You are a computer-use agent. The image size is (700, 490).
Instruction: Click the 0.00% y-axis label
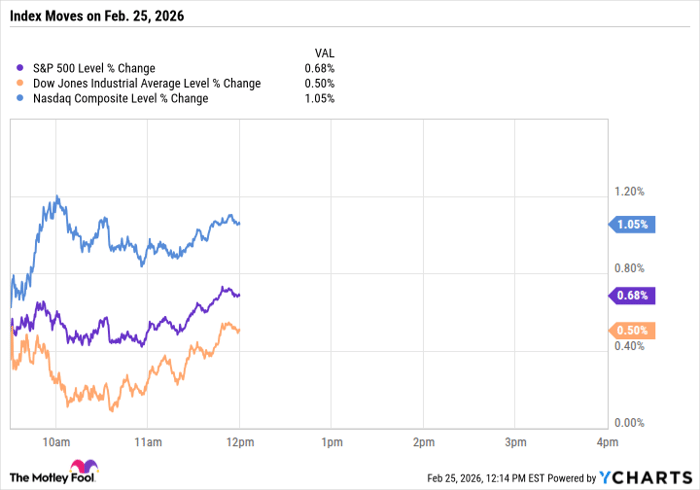(x=630, y=424)
